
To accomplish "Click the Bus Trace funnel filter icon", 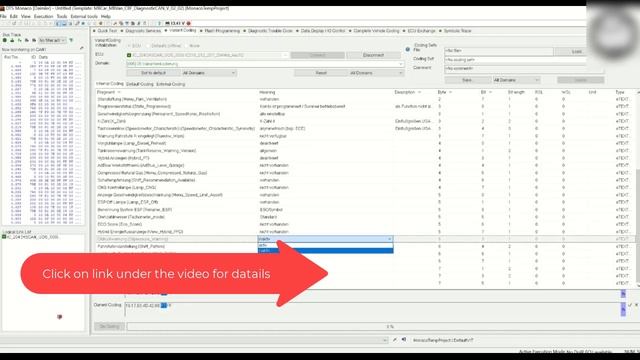I will pos(71,40).
